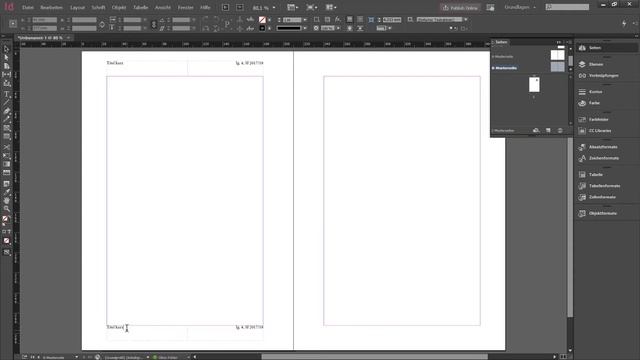Viewport: 640px width, 360px height.
Task: Open the arrange documents dropdown
Action: coord(331,7)
